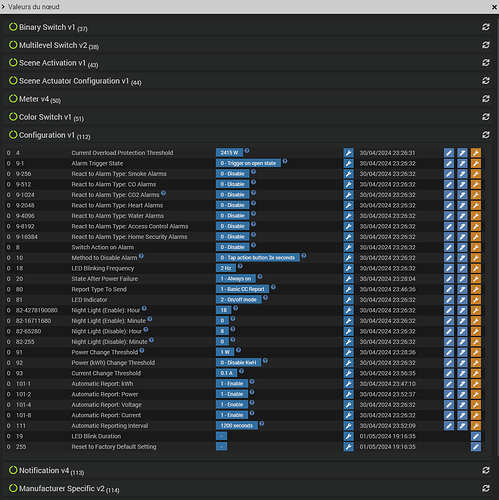The width and height of the screenshot is (499, 500).
Task: Click the 2 - On/off mode value
Action: pos(238,300)
